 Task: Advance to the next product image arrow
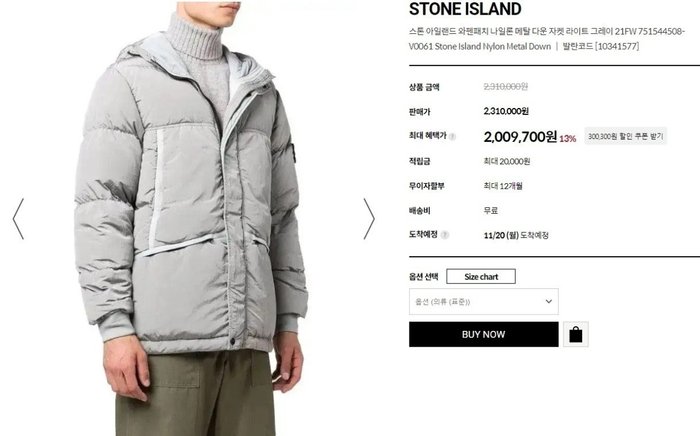click(x=369, y=219)
